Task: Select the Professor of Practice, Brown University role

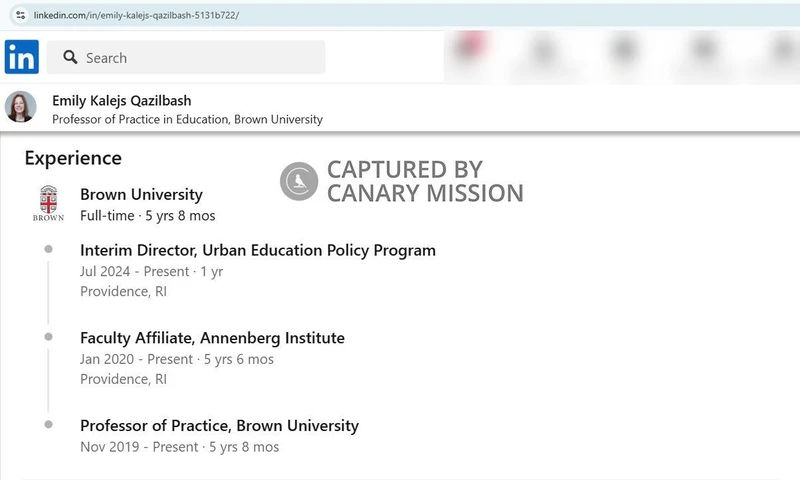Action: click(x=219, y=425)
